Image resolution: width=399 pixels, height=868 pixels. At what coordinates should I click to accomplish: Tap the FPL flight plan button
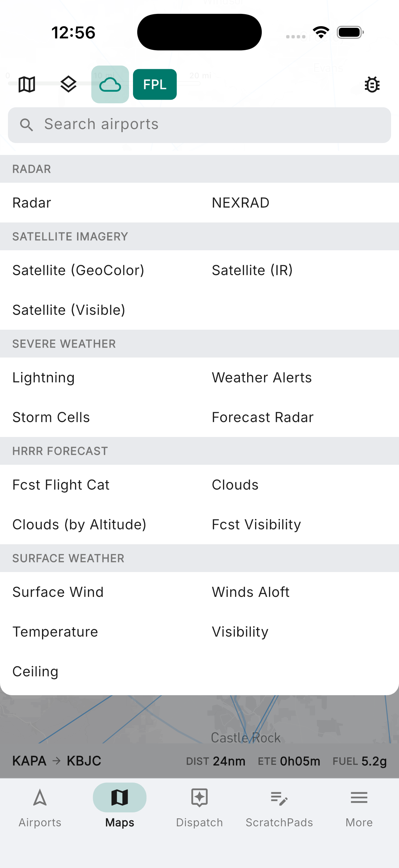point(155,84)
